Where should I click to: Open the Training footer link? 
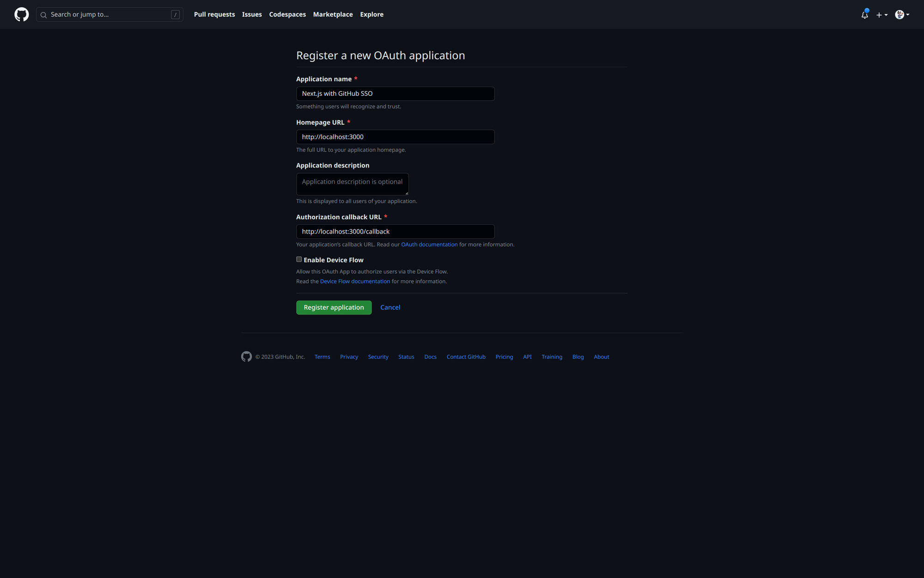552,357
